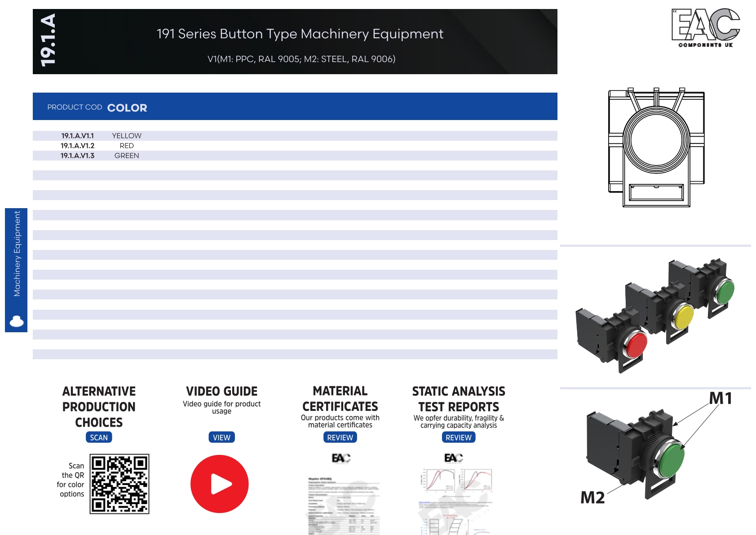Select product code 19.1.A.V1.2
The height and width of the screenshot is (535, 756).
[x=78, y=146]
